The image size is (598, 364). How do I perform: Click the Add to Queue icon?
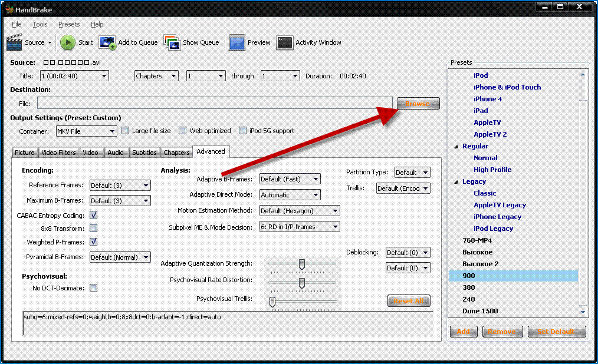pos(107,42)
